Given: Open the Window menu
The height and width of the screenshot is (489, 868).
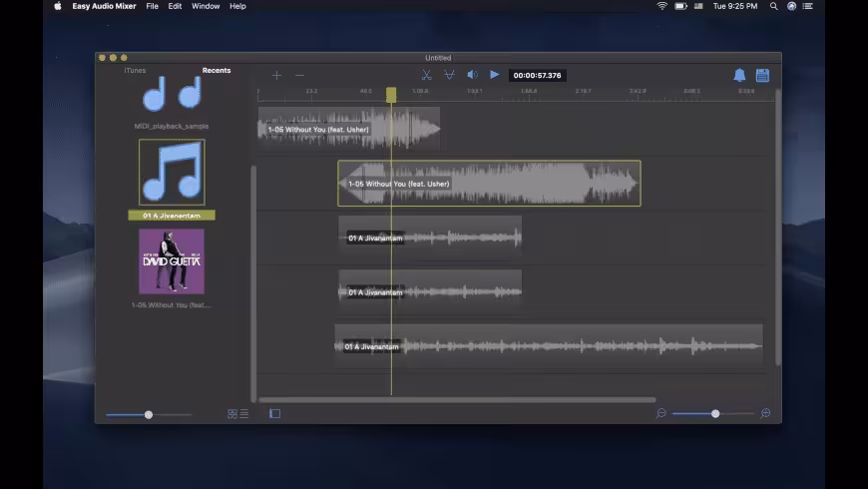Looking at the screenshot, I should 206,6.
